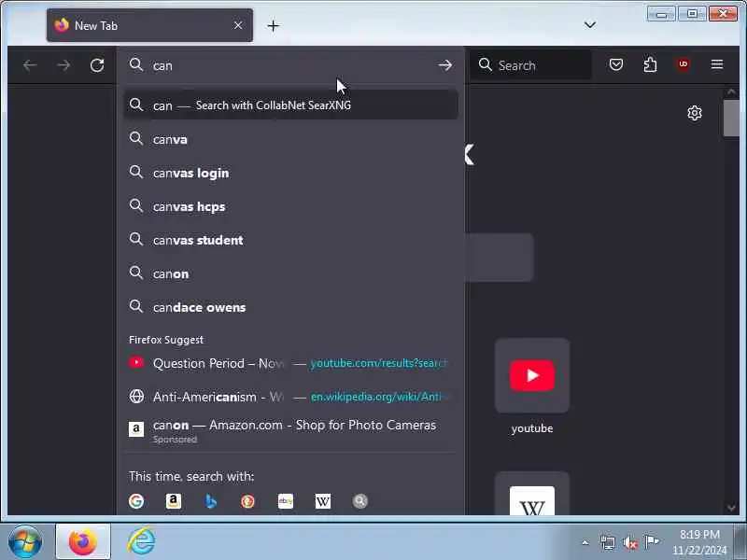Choose the 'candace owens' suggestion
Viewport: 747px width, 560px height.
[290, 307]
